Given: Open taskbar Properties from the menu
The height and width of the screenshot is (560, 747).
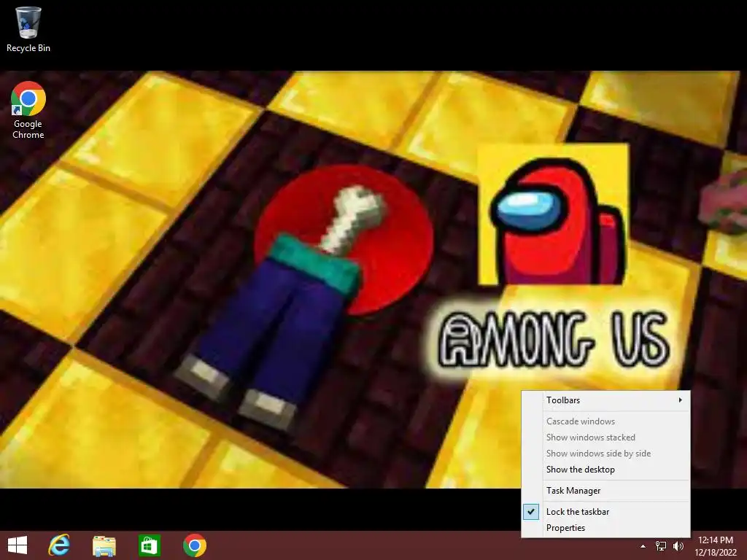Looking at the screenshot, I should click(x=605, y=528).
